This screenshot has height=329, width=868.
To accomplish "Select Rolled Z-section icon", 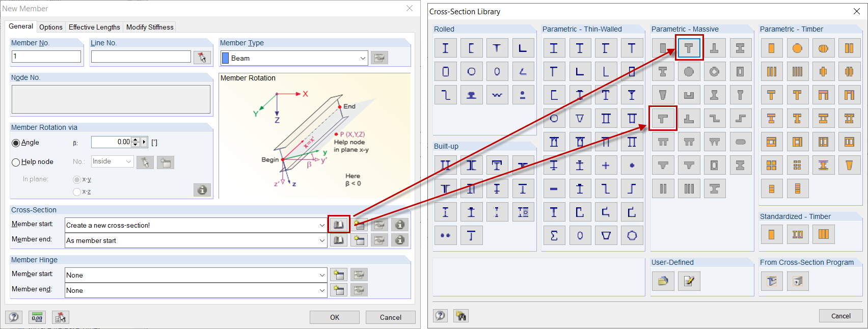I will pyautogui.click(x=446, y=95).
